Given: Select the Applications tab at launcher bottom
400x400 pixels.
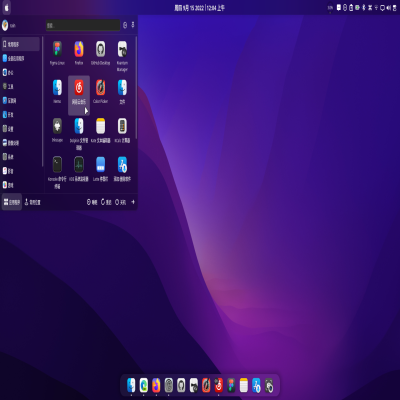Looking at the screenshot, I should [x=12, y=202].
